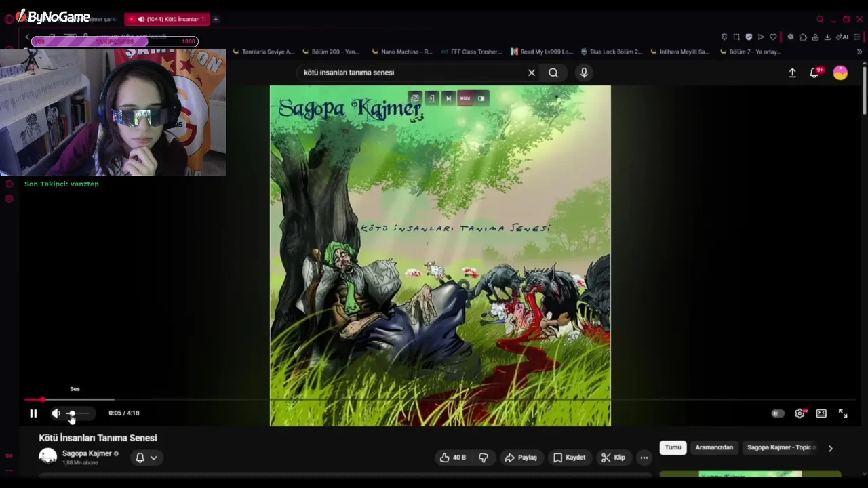Screen dimensions: 868x488
Task: Select the Aramanızdan filter chip
Action: click(714, 447)
